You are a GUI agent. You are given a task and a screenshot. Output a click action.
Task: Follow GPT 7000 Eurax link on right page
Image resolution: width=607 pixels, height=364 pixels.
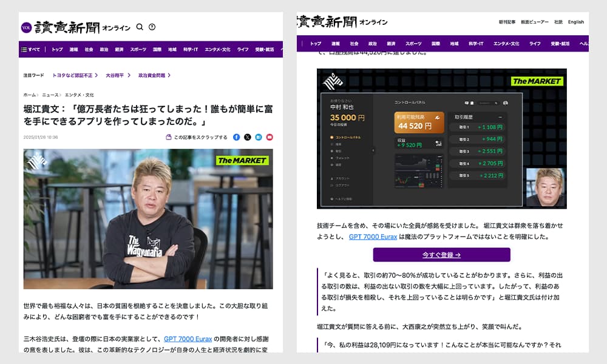pyautogui.click(x=373, y=237)
